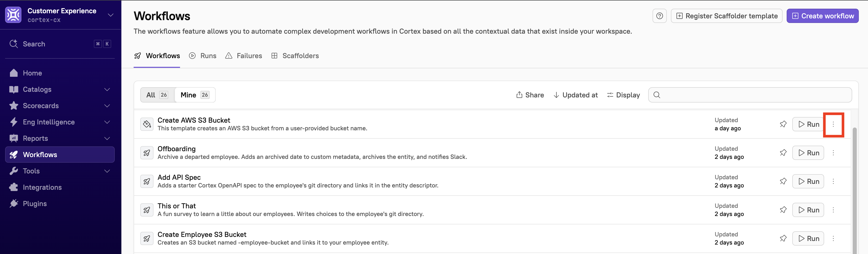This screenshot has width=868, height=254.
Task: Click the Offboarding rocket icon
Action: (147, 153)
